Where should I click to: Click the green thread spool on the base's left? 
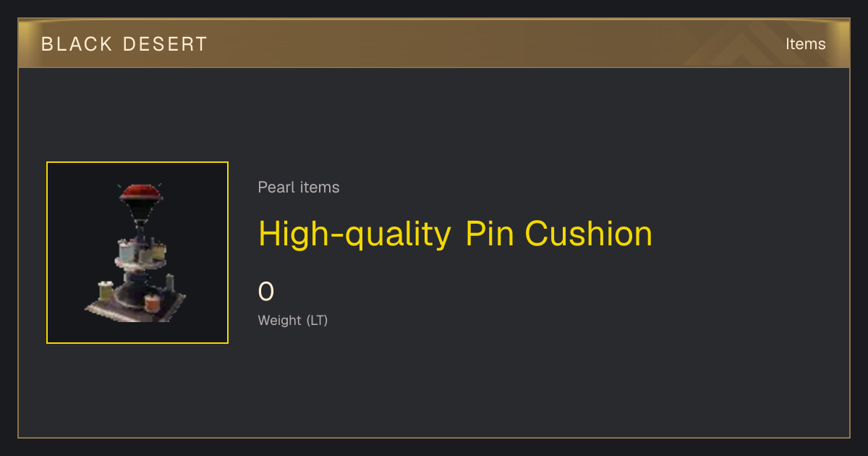click(106, 291)
